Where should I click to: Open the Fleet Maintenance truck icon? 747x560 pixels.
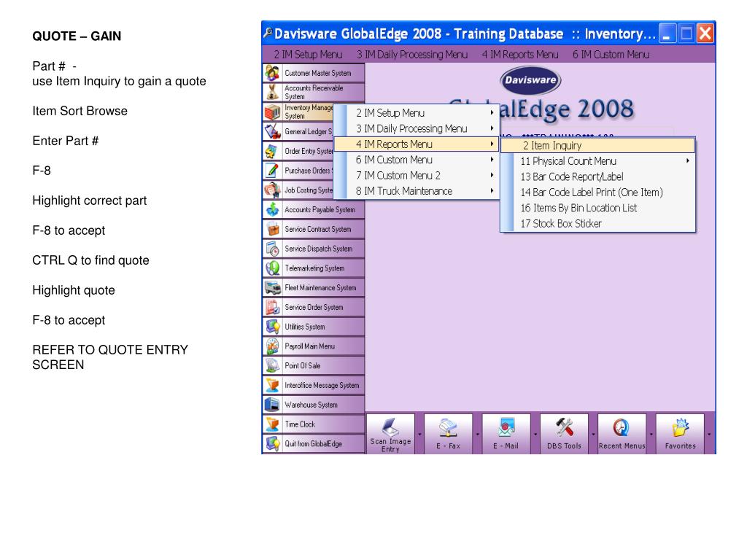click(272, 287)
